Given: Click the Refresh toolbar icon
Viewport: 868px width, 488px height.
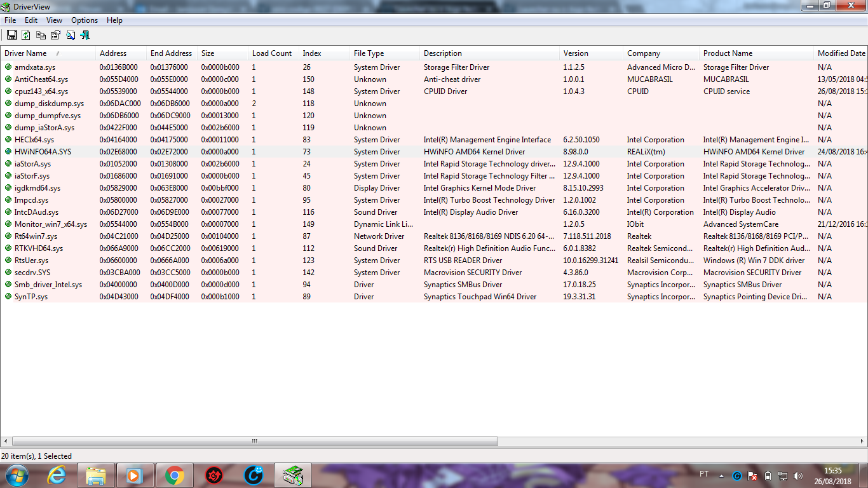Looking at the screenshot, I should coord(26,36).
